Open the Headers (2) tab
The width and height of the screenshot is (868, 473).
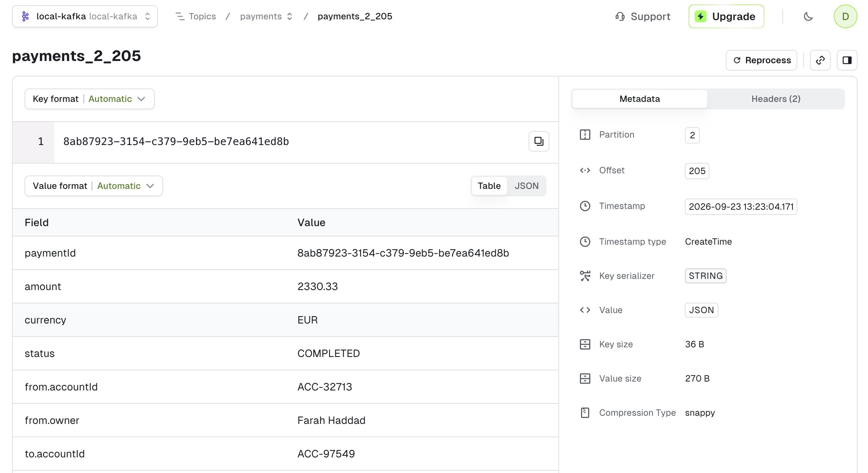776,99
